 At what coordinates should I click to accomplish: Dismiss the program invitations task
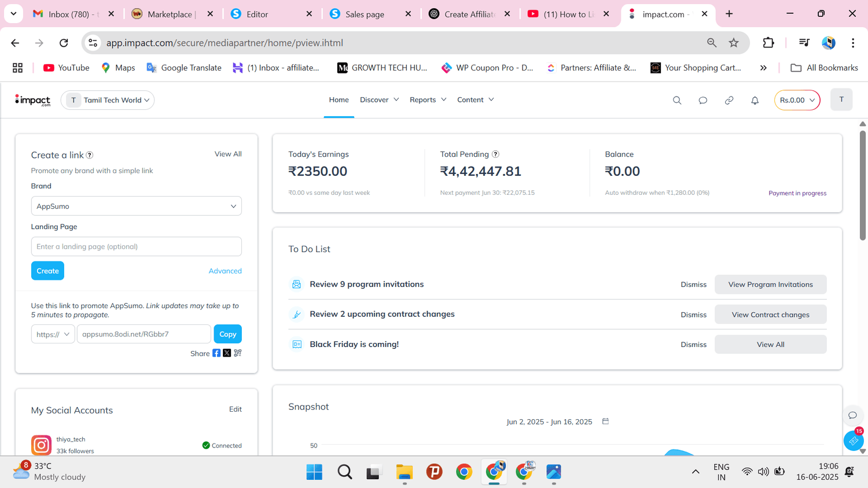(694, 284)
